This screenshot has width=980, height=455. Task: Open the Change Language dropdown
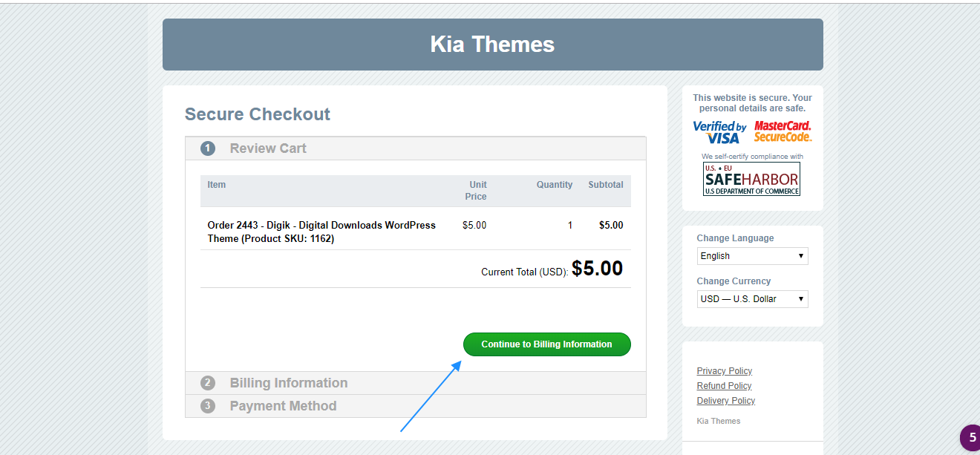[x=752, y=256]
